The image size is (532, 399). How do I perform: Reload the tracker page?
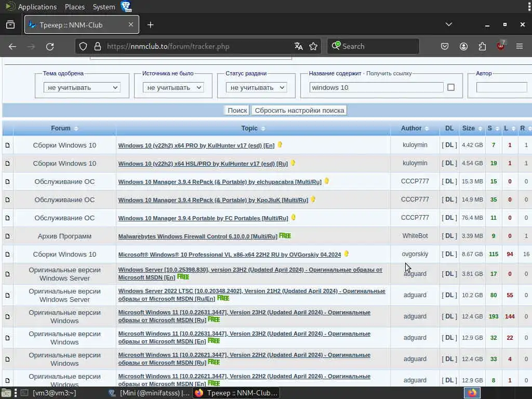(50, 46)
